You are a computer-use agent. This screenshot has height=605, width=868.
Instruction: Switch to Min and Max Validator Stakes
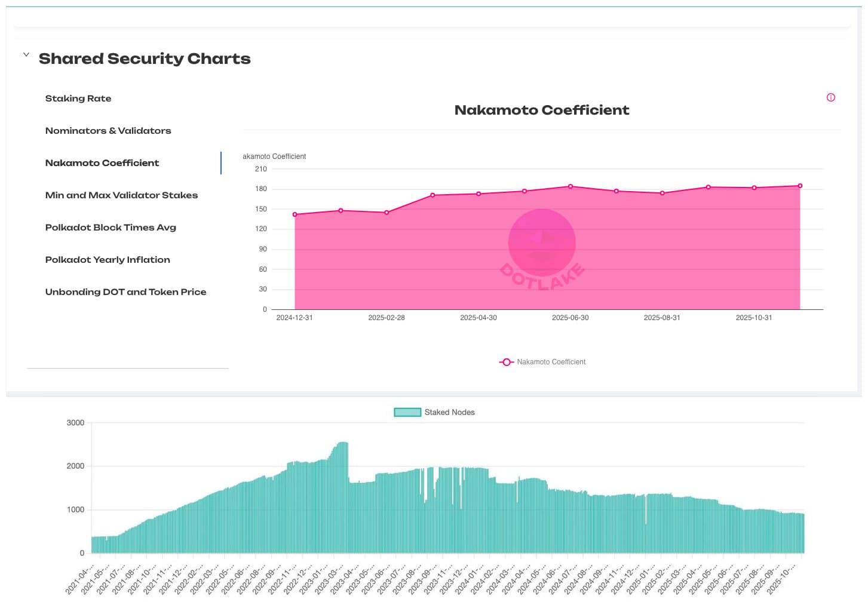[x=121, y=195]
